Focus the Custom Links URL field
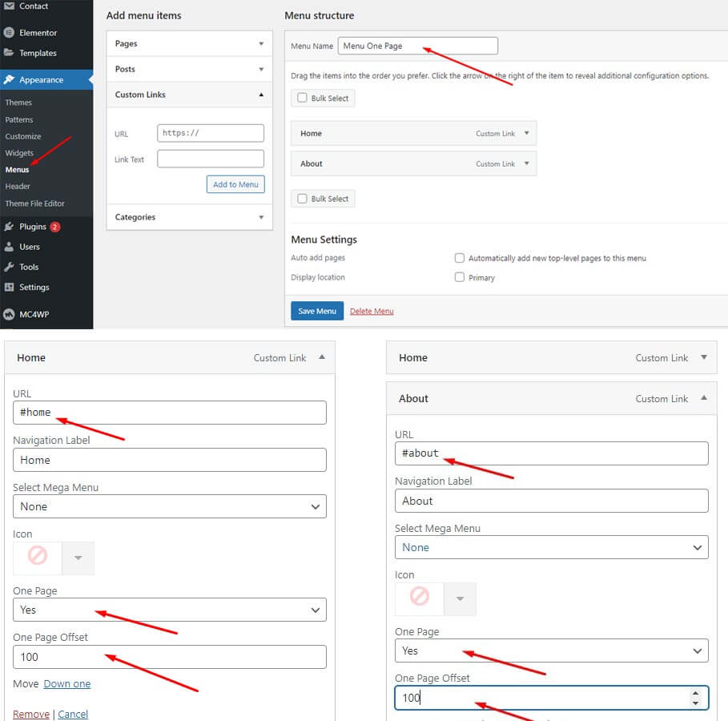Viewport: 728px width, 721px height. [x=211, y=133]
